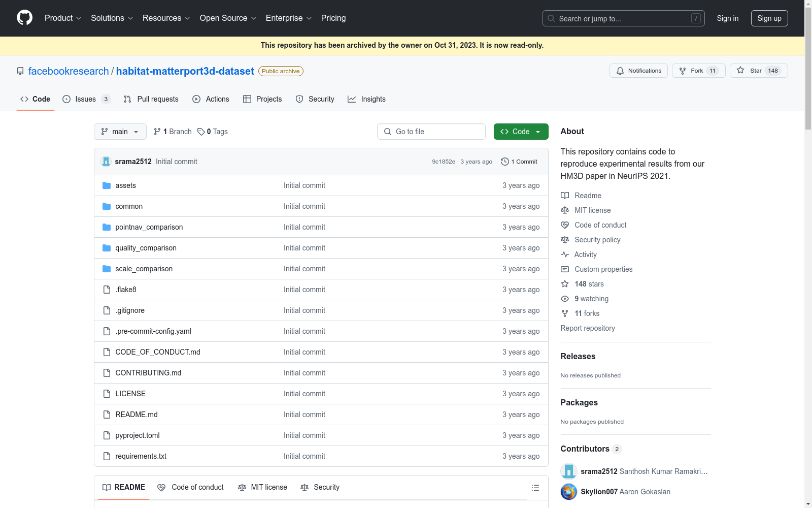Switch to the Actions tab
The height and width of the screenshot is (508, 812).
click(211, 99)
